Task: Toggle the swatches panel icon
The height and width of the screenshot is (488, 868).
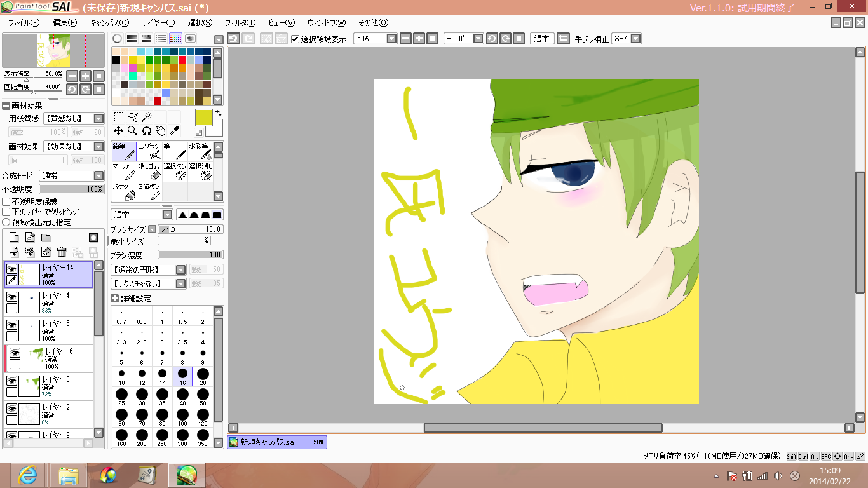Action: point(176,39)
